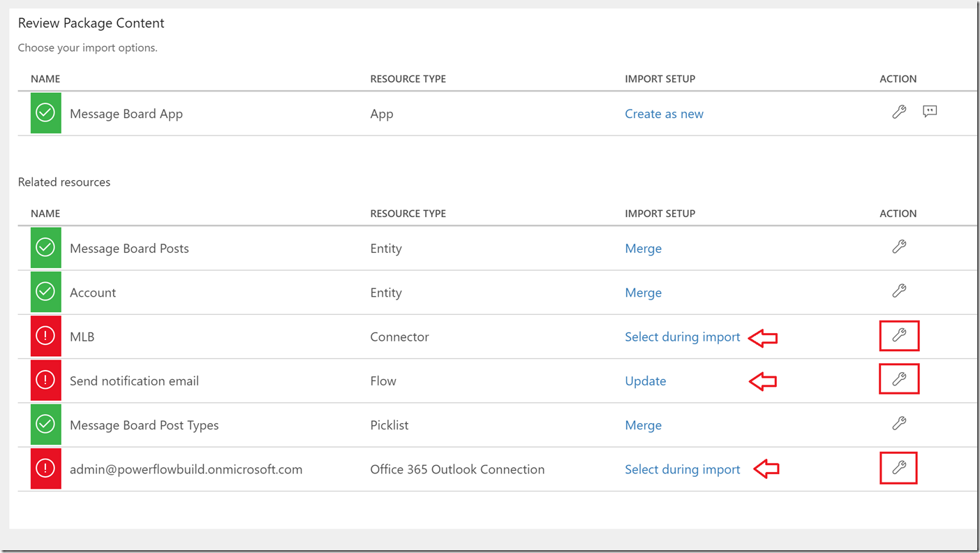This screenshot has width=980, height=553.
Task: Click Select during import for the Outlook Connection
Action: (682, 469)
